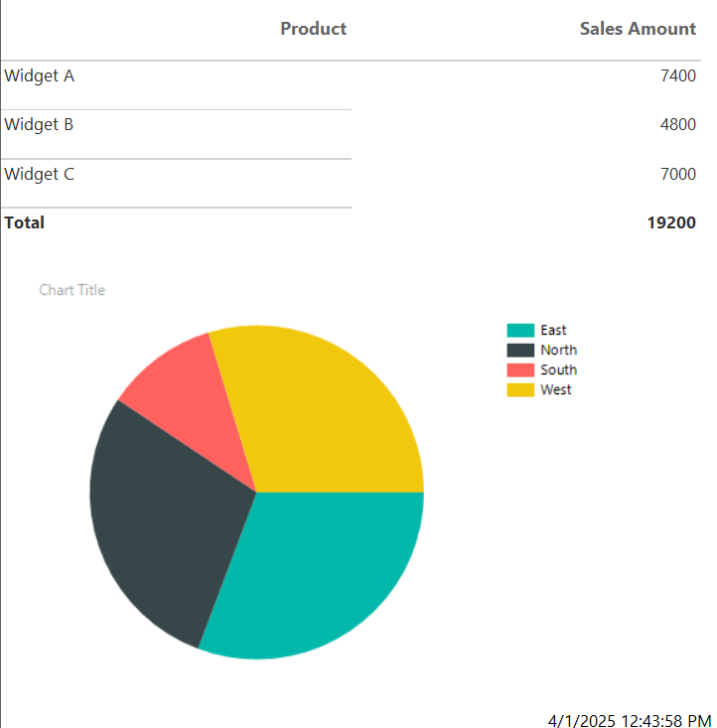The height and width of the screenshot is (728, 717).
Task: Click the North dark legend swatch
Action: [x=520, y=350]
